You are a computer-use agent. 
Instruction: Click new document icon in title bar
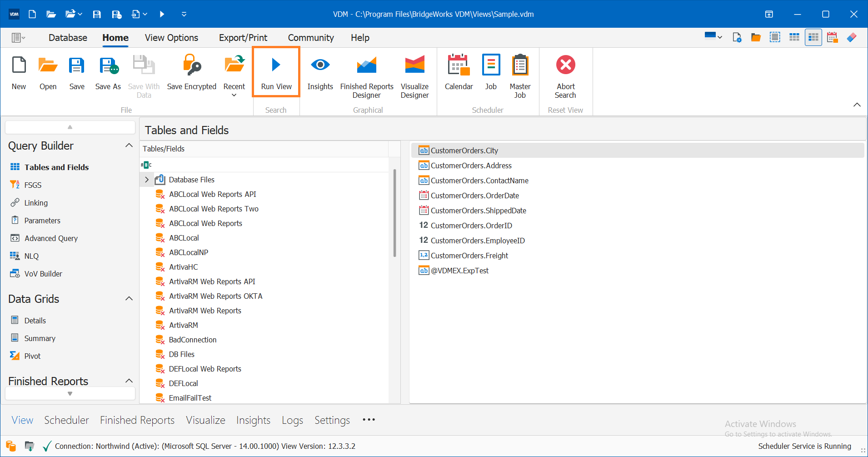(32, 14)
